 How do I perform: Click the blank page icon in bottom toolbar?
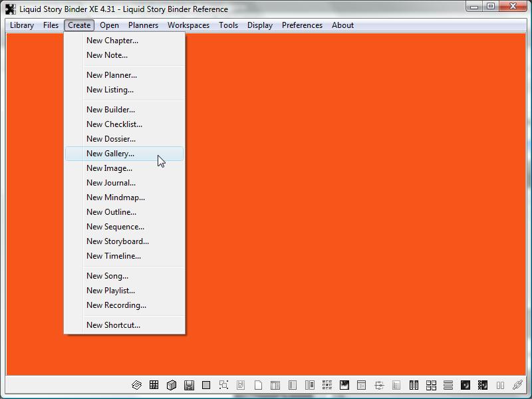click(x=258, y=385)
